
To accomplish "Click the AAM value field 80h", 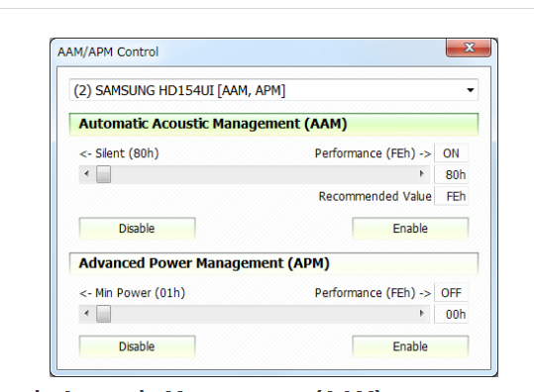I will tap(451, 174).
